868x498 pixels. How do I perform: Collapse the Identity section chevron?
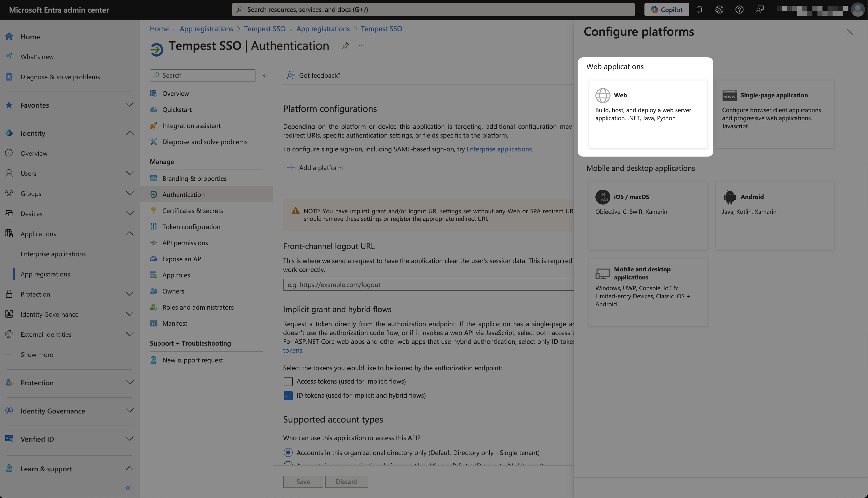click(129, 133)
